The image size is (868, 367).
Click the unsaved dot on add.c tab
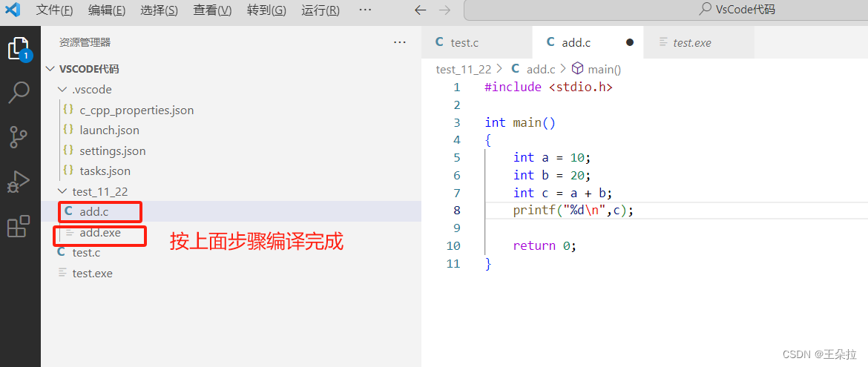click(629, 42)
